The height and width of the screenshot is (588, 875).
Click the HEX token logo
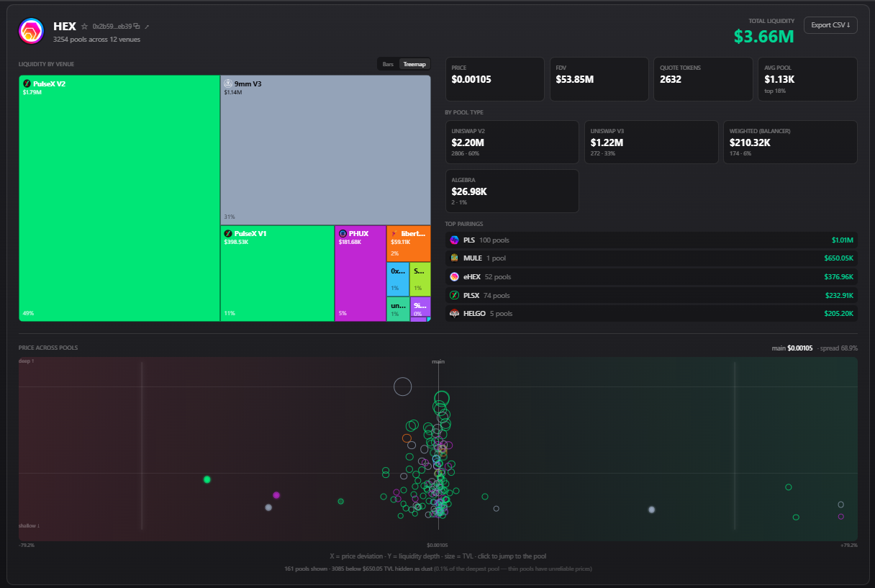click(x=31, y=30)
